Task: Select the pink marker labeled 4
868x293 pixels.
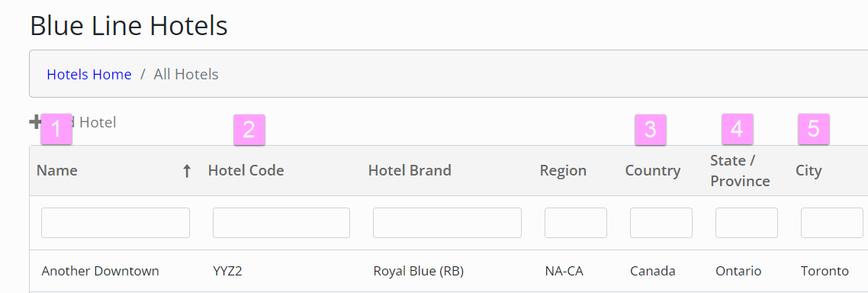Action: coord(738,129)
